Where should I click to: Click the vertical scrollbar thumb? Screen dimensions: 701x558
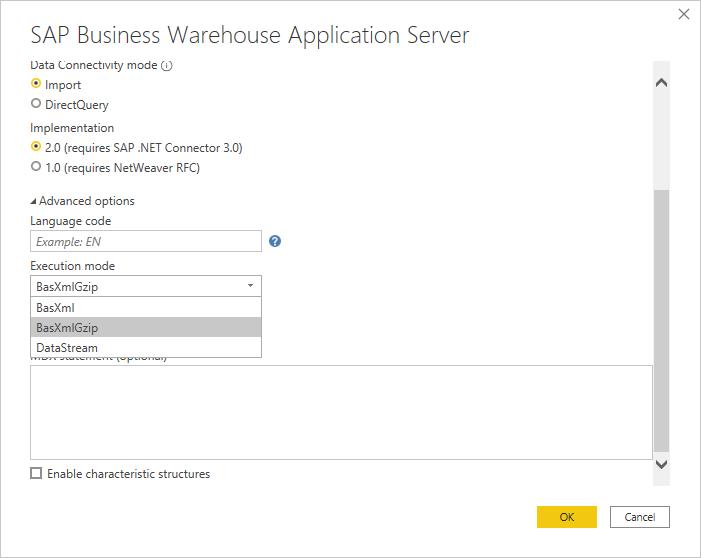pyautogui.click(x=661, y=321)
